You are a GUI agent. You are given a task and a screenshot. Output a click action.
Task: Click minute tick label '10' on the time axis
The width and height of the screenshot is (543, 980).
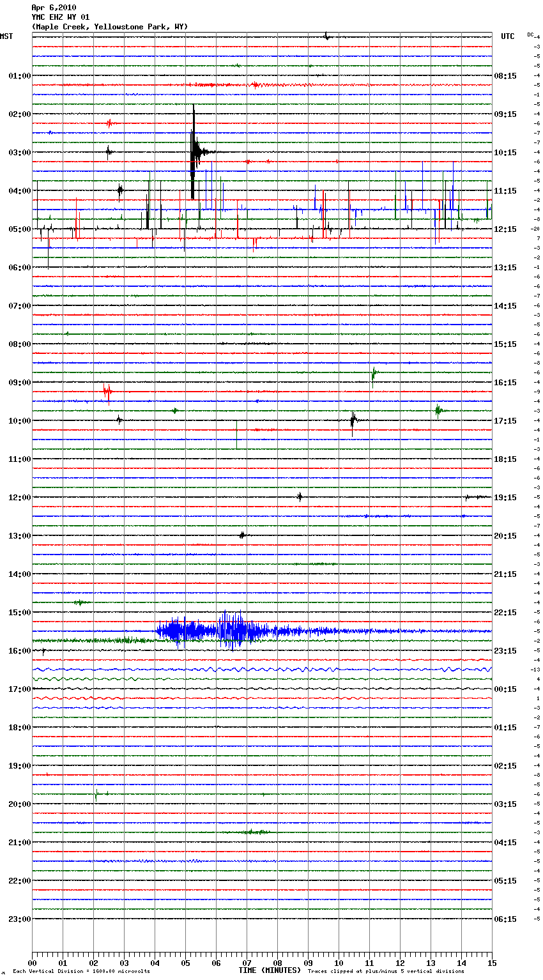pyautogui.click(x=339, y=963)
